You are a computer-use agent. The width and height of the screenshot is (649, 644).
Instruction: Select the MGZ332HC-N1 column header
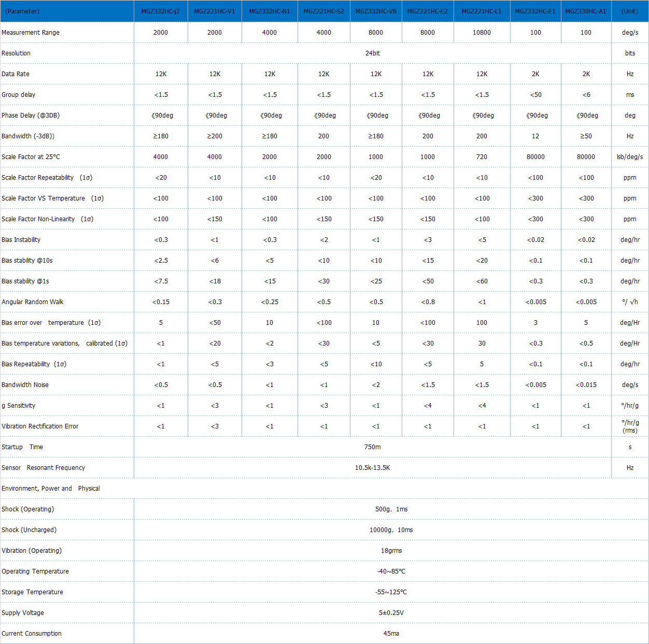[269, 11]
